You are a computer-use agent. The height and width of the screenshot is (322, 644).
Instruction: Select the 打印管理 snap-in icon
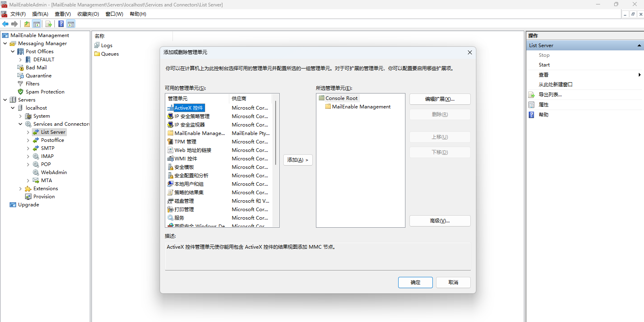point(170,210)
